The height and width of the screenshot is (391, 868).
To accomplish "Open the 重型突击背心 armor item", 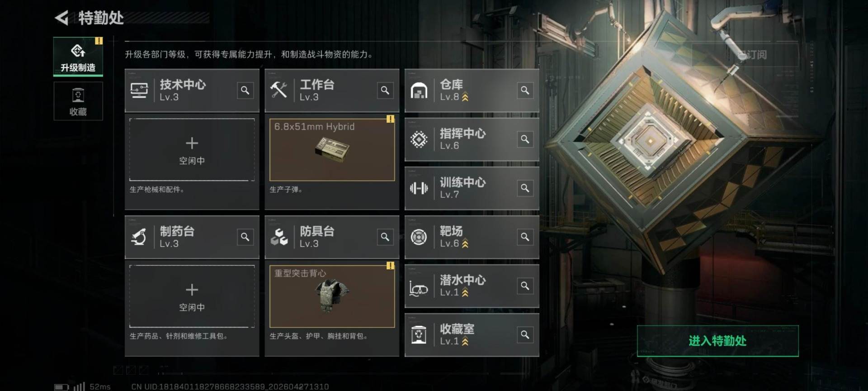I will point(332,296).
